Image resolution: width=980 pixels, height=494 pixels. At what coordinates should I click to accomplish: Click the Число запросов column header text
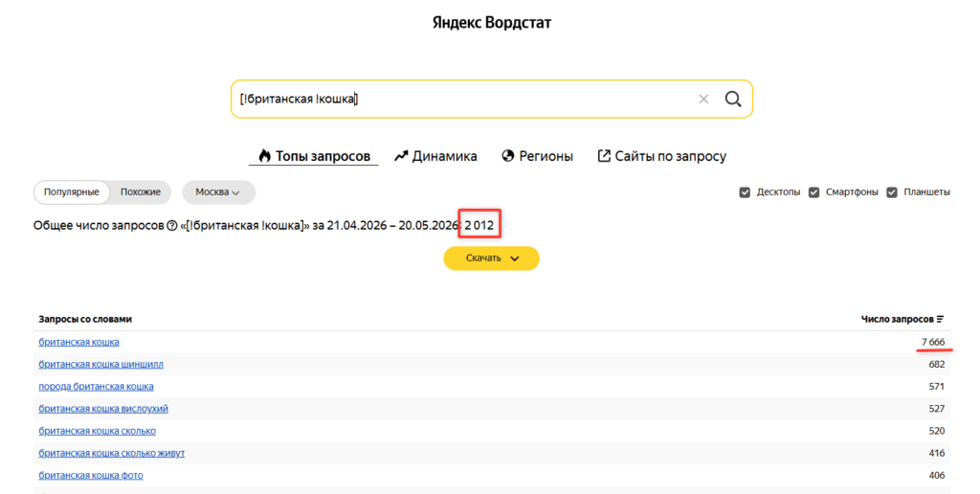[x=897, y=319]
